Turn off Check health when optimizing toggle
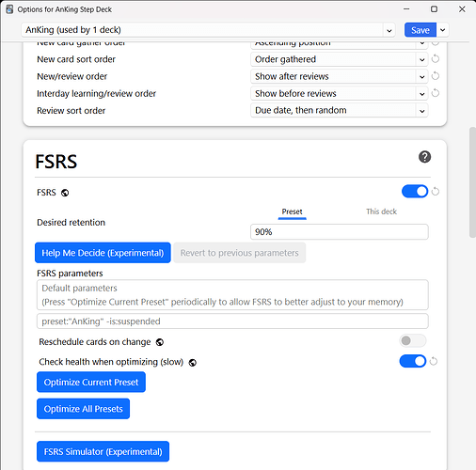 (413, 361)
